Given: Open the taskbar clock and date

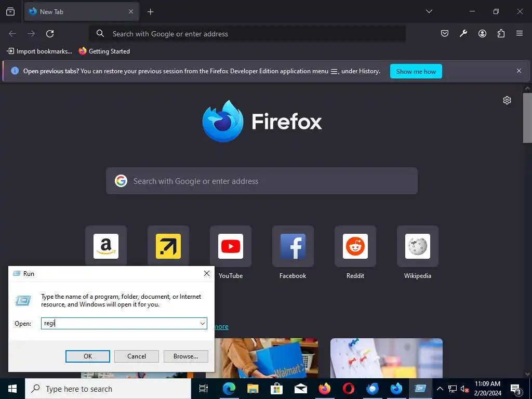Looking at the screenshot, I should click(x=487, y=389).
